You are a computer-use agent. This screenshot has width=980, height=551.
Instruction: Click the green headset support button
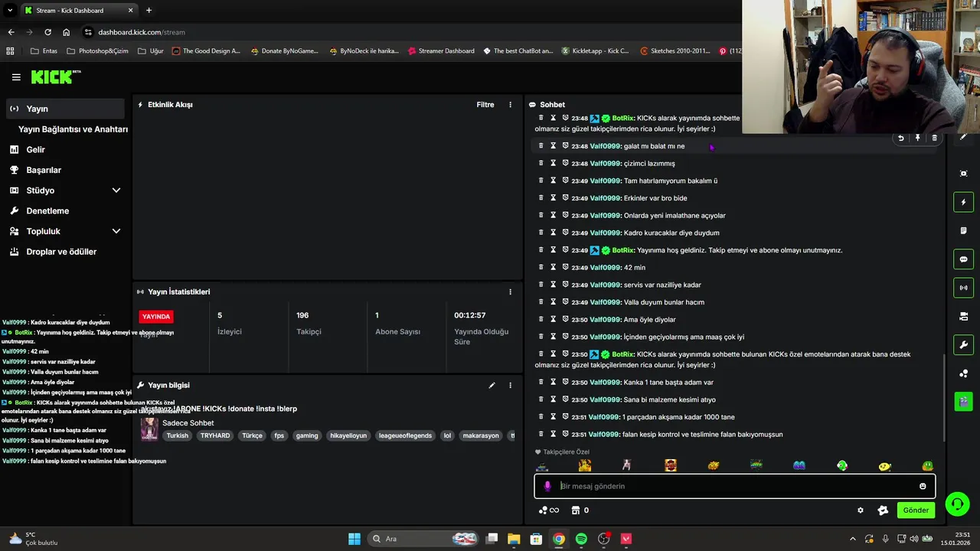(957, 504)
